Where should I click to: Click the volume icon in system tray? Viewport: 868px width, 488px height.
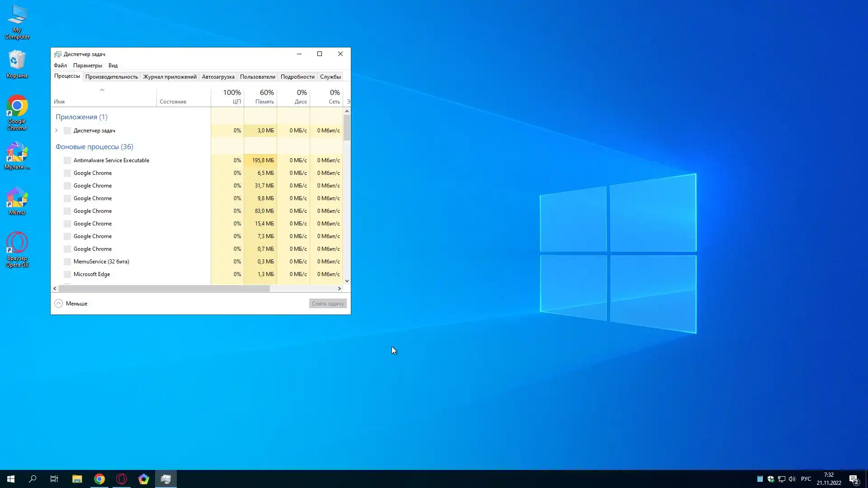tap(792, 479)
